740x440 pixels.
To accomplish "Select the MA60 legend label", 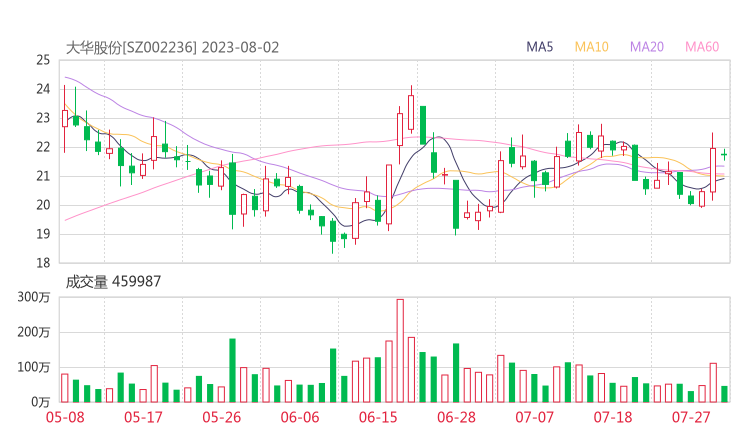I will pos(702,47).
